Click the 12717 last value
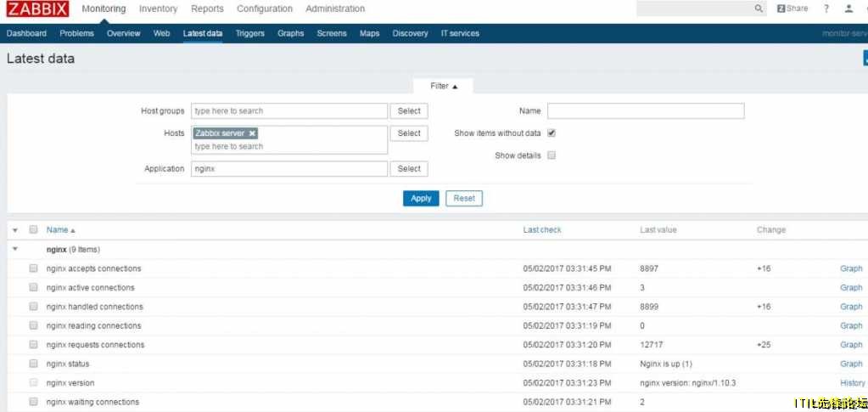This screenshot has height=412, width=868. point(651,344)
